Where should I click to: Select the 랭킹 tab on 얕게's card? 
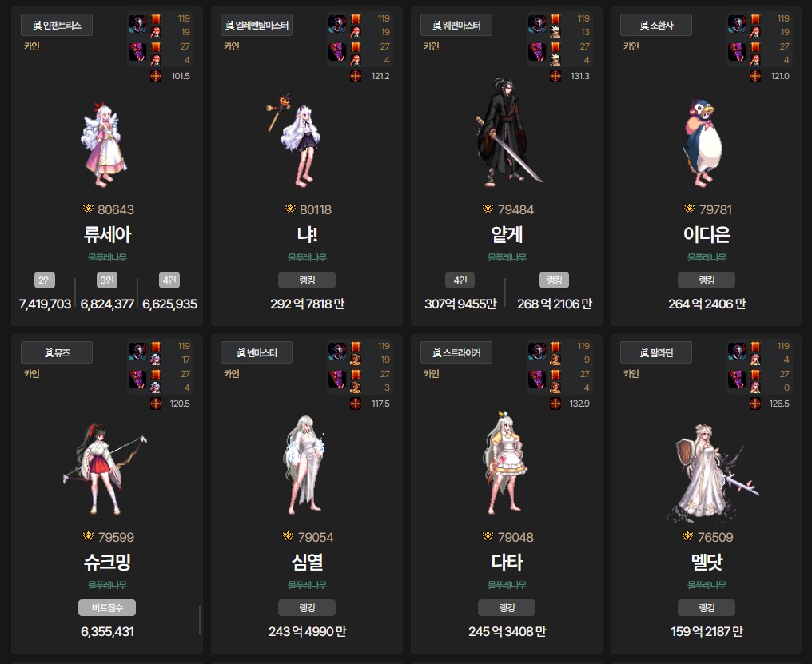(x=554, y=280)
